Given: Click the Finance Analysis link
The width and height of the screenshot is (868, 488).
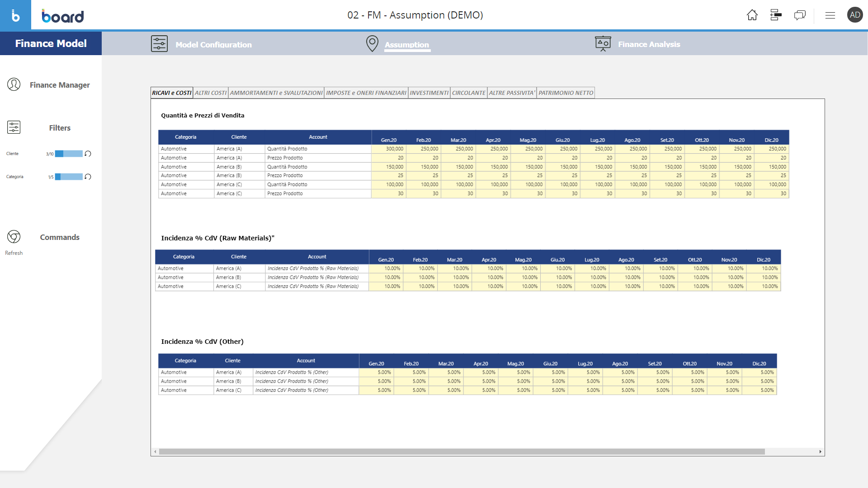Looking at the screenshot, I should pos(649,44).
